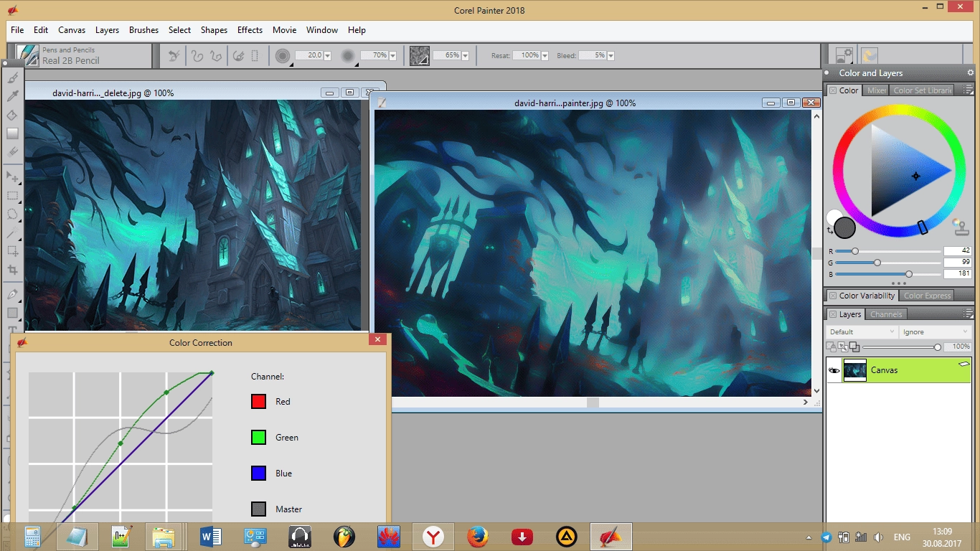This screenshot has height=551, width=980.
Task: Switch to the Color Set Libraries tab
Action: (x=922, y=90)
